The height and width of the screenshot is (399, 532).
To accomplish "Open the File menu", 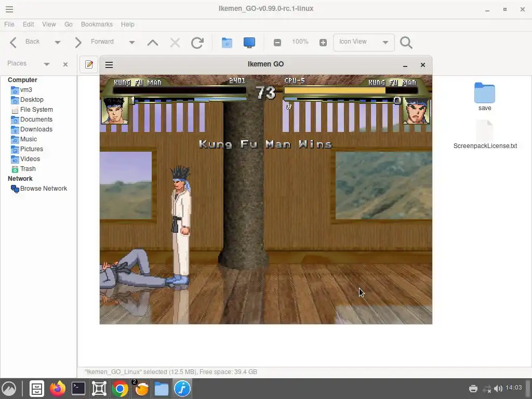I will point(9,24).
